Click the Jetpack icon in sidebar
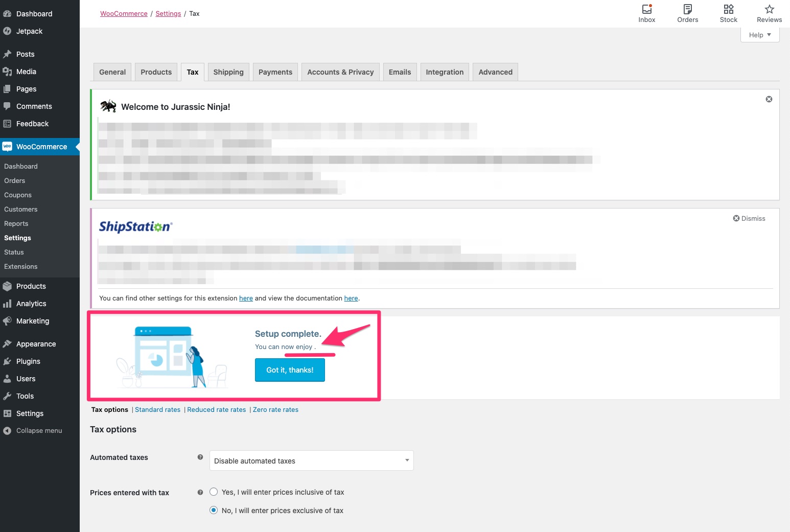The image size is (790, 532). point(7,31)
